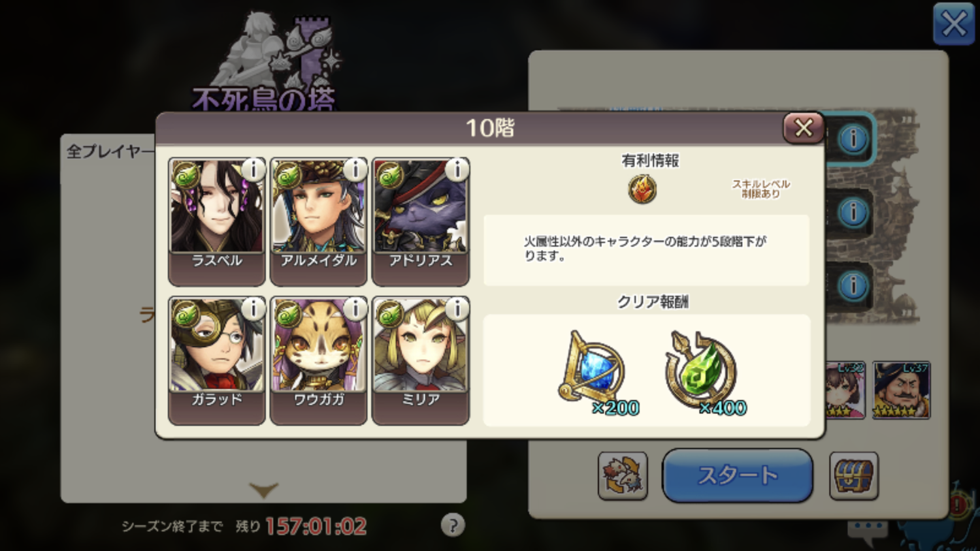Viewport: 980px width, 551px height.
Task: Click the fire attribute advantage icon
Action: click(x=642, y=189)
